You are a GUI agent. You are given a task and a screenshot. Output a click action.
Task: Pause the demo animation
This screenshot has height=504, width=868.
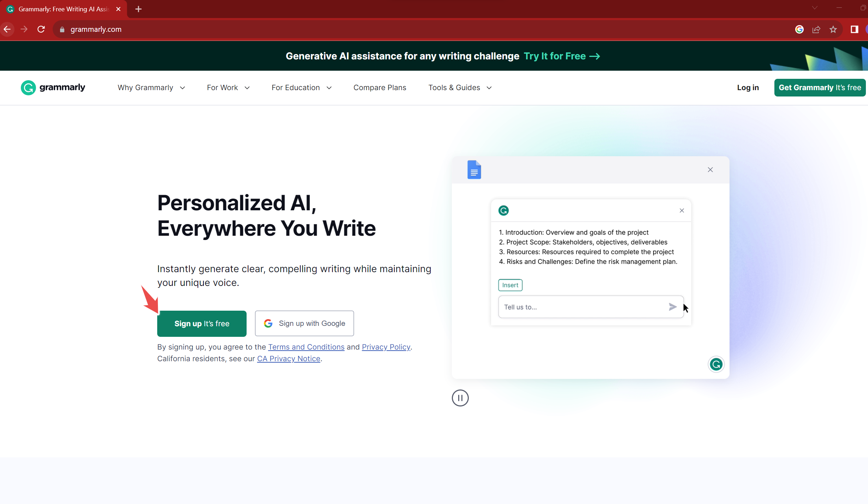click(x=460, y=398)
